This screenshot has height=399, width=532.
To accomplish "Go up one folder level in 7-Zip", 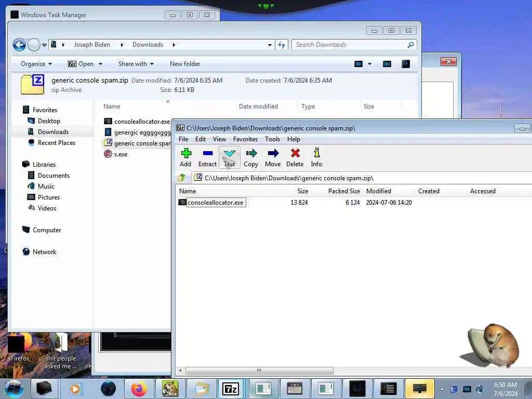I will coord(182,178).
